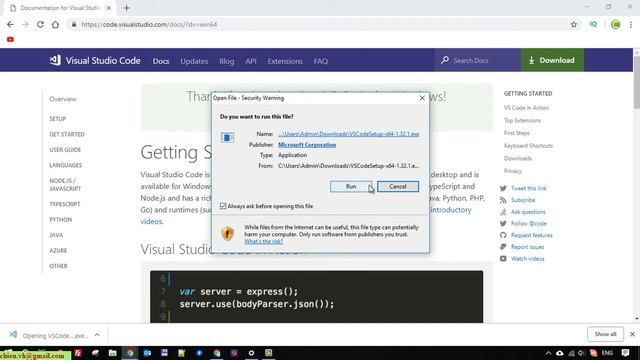640x360 pixels.
Task: Click the Chrome taskbar icon
Action: tap(130, 353)
